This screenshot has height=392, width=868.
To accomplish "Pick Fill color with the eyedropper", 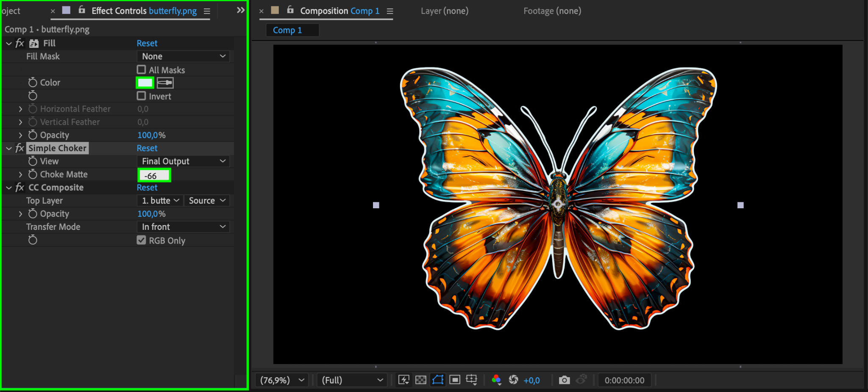I will [x=165, y=83].
